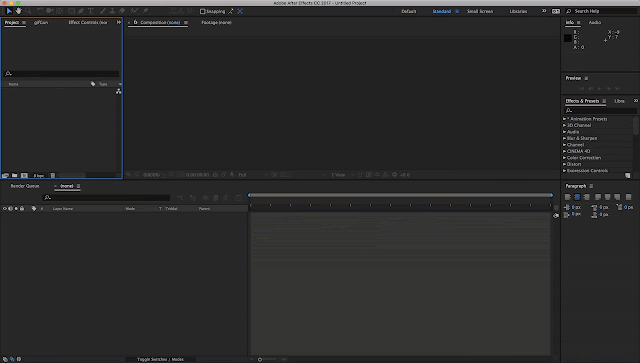
Task: Select the Zoom magnifier tool
Action: [x=28, y=11]
